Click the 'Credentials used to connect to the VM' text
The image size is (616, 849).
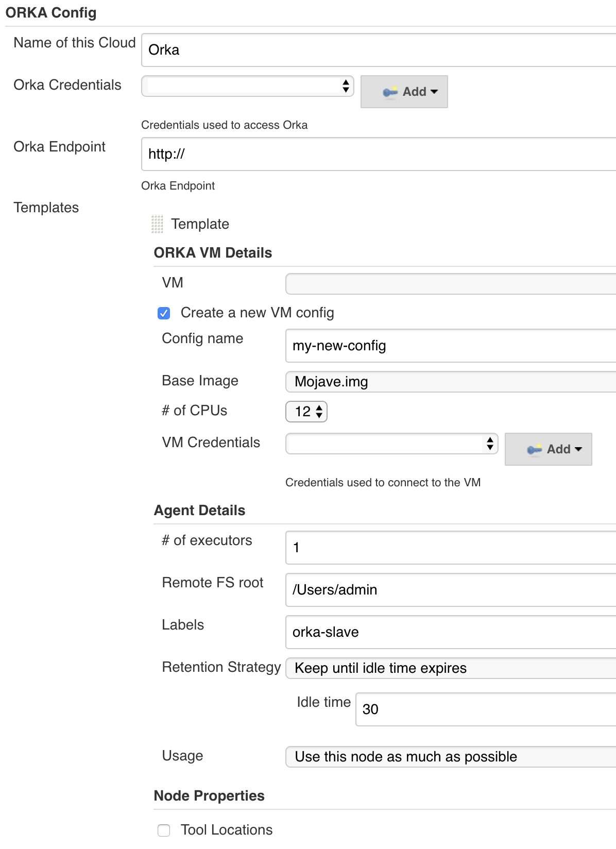pos(383,483)
